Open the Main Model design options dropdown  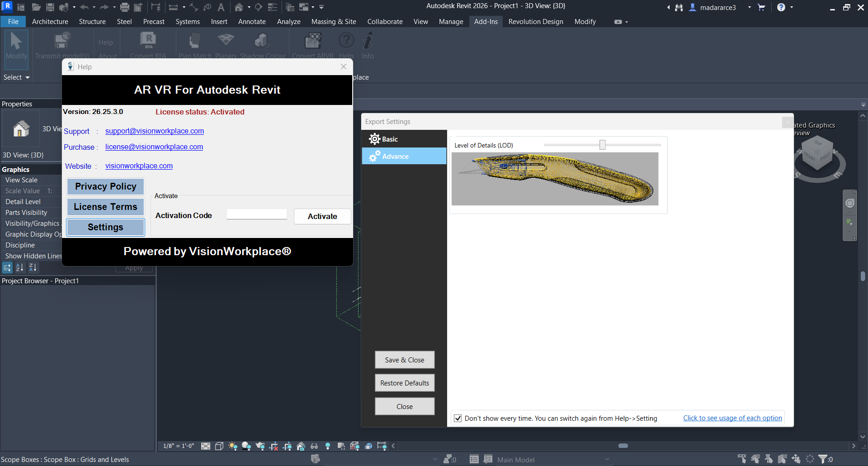pyautogui.click(x=554, y=460)
